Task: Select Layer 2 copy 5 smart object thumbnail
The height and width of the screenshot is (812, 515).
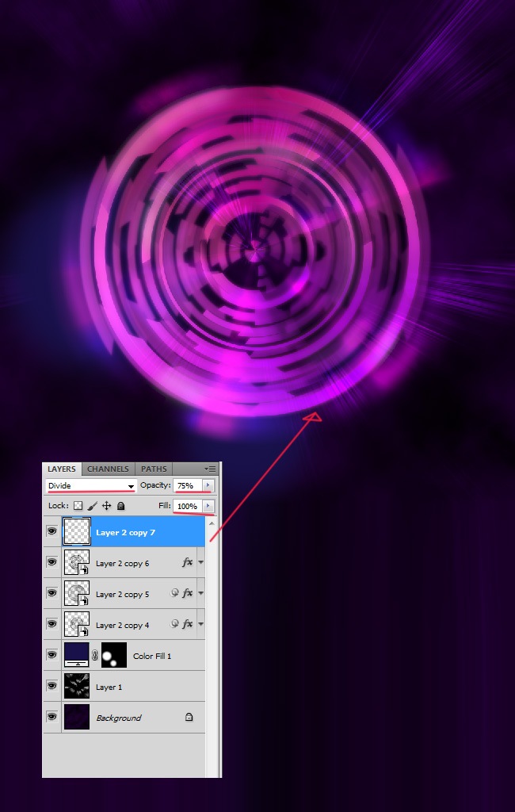Action: click(77, 593)
